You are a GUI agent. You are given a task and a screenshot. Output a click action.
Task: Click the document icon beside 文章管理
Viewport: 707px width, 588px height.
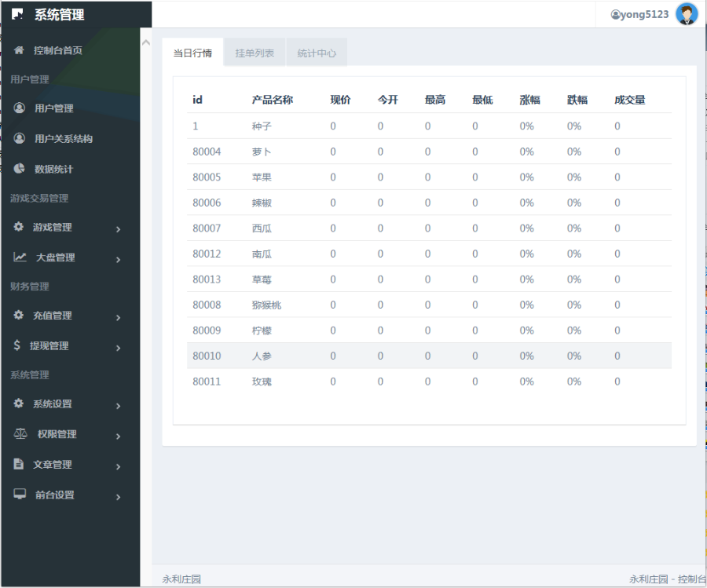click(19, 464)
